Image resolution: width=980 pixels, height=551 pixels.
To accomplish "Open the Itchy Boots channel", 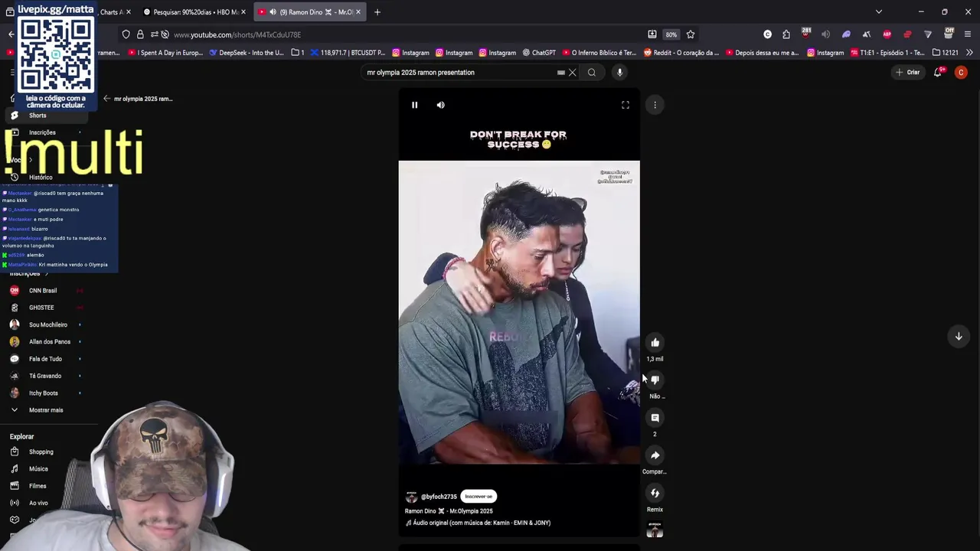I will [46, 393].
